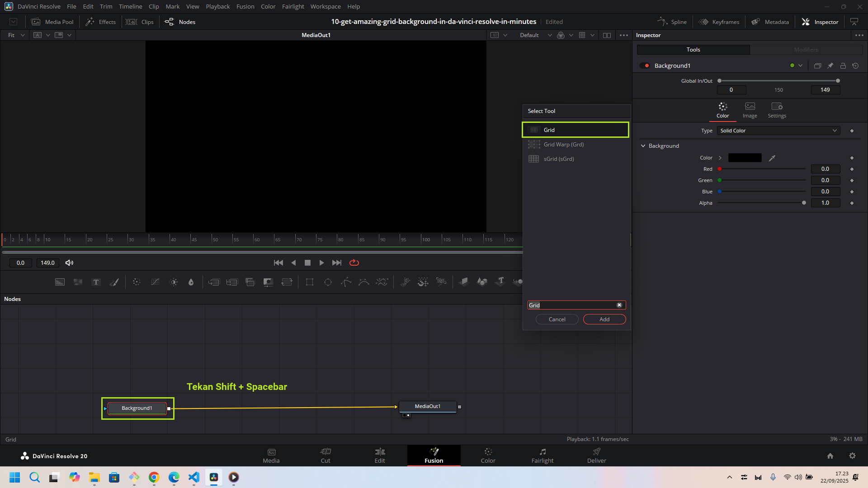Collapse the Background section
Screen dimensions: 868x488
click(643, 146)
